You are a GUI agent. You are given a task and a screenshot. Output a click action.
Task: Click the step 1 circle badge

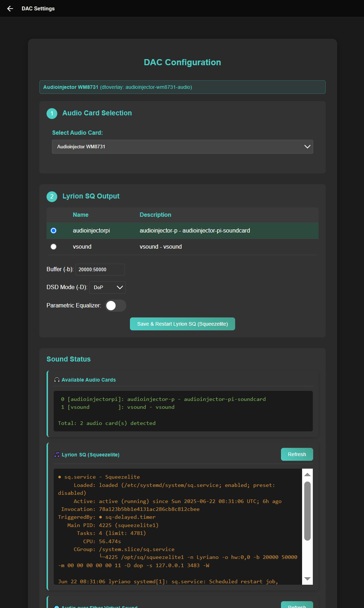pos(52,114)
